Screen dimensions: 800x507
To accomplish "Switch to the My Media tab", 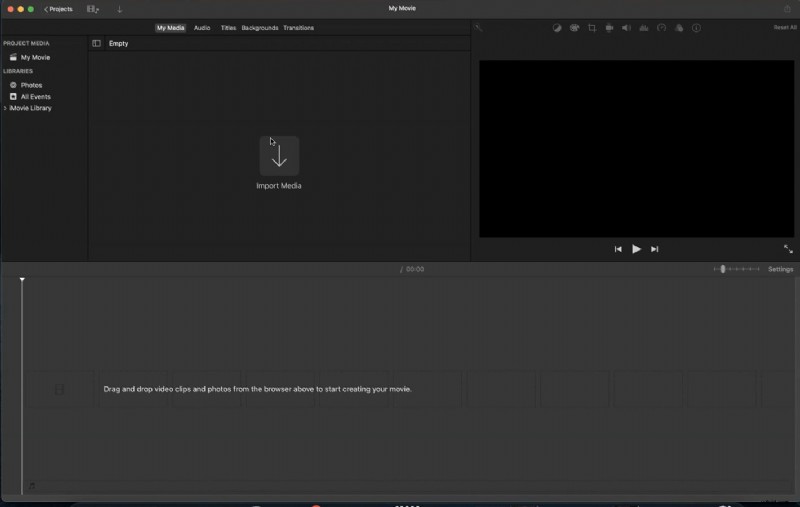I will (x=170, y=28).
